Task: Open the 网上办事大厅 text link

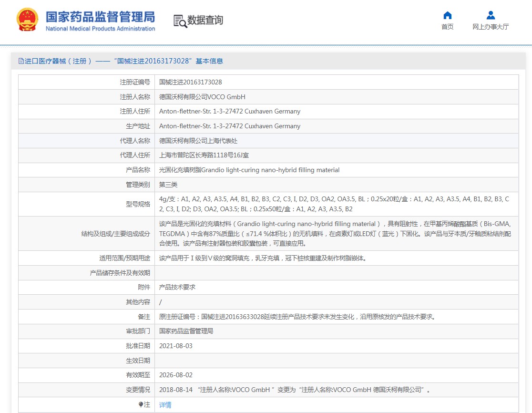Action: [491, 27]
